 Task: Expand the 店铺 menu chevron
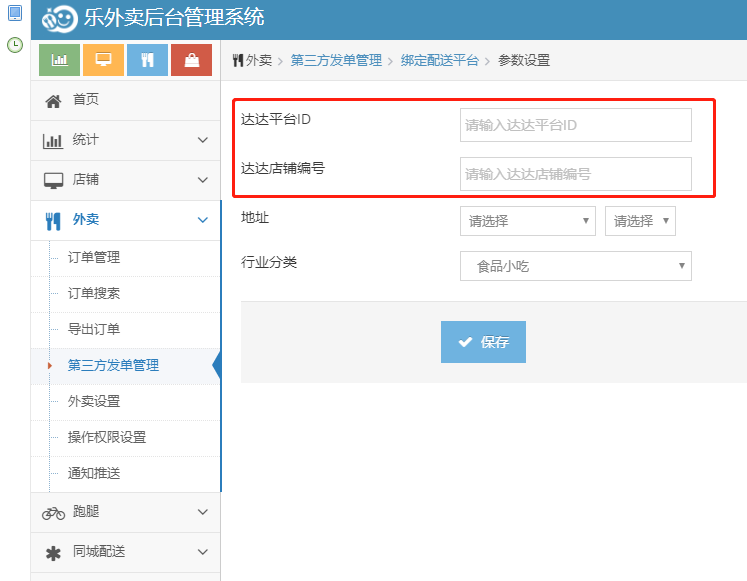click(x=203, y=180)
